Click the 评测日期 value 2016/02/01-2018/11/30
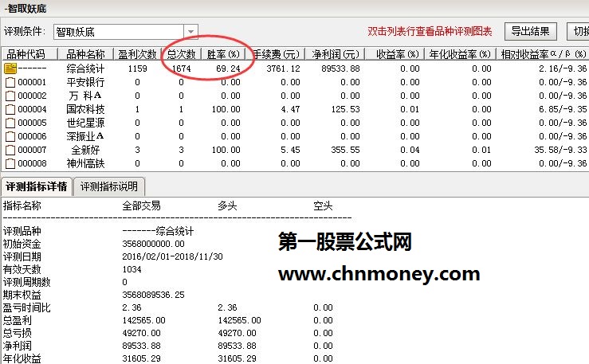Viewport: 589px width, 364px height. click(x=172, y=256)
